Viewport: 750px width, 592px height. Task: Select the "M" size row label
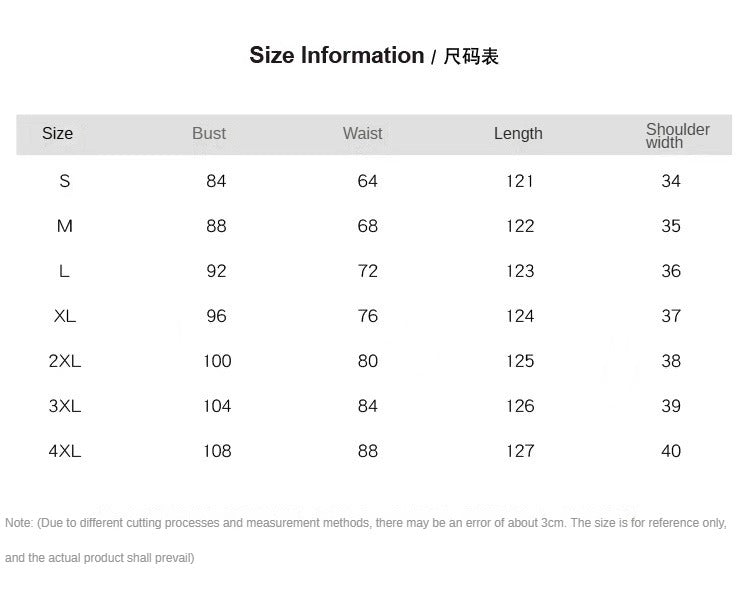coord(65,226)
